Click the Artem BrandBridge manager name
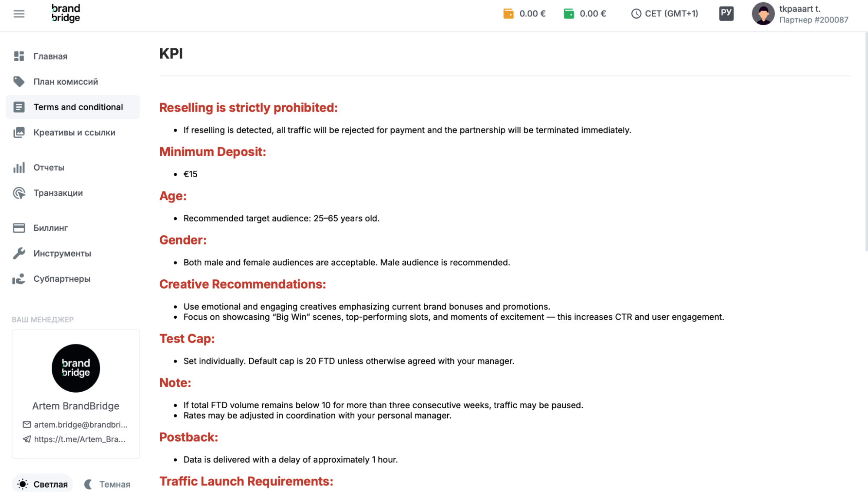Viewport: 868px width, 492px height. pos(76,406)
